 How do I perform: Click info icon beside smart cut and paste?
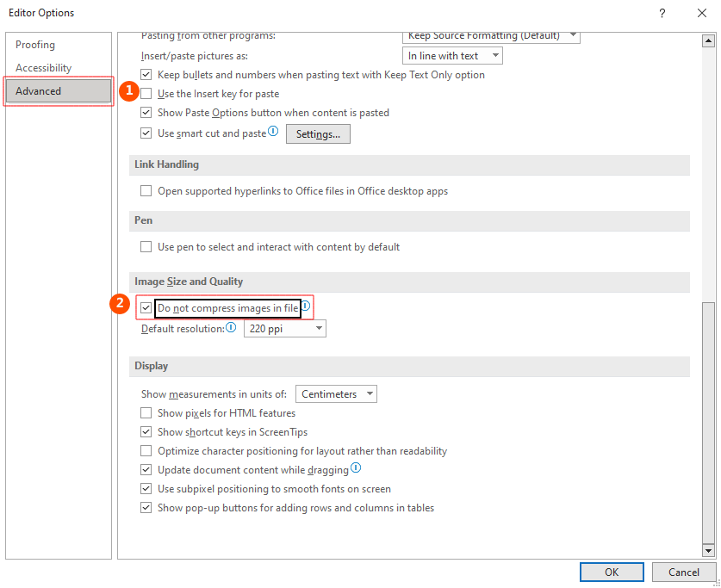(x=273, y=132)
